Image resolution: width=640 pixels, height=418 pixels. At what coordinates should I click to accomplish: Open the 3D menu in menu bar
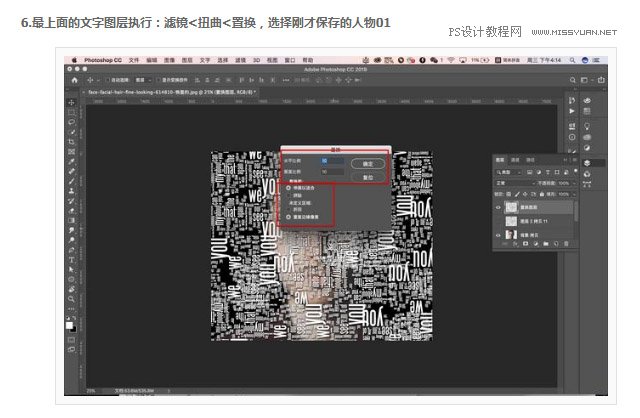[256, 60]
